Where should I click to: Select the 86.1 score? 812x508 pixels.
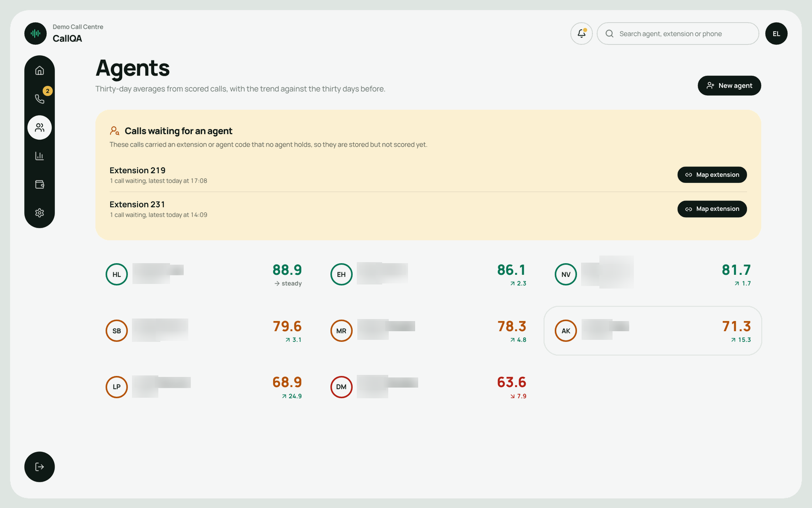point(512,270)
